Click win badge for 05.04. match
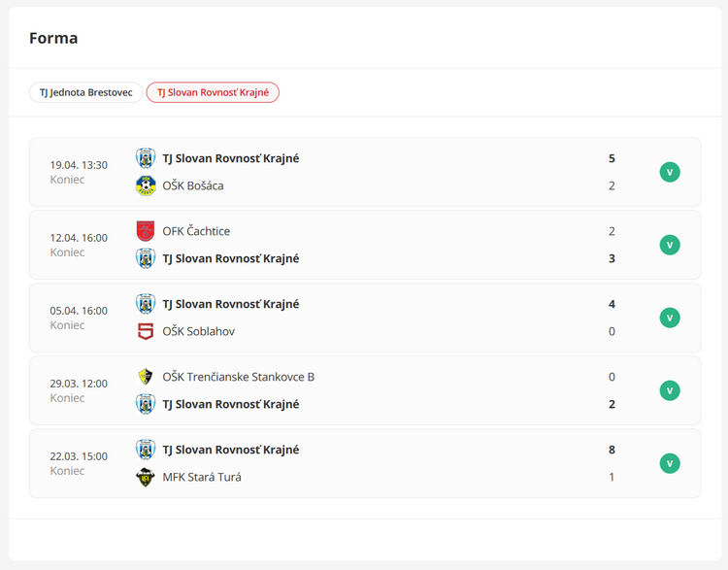Screen dimensions: 728x570 pyautogui.click(x=670, y=319)
